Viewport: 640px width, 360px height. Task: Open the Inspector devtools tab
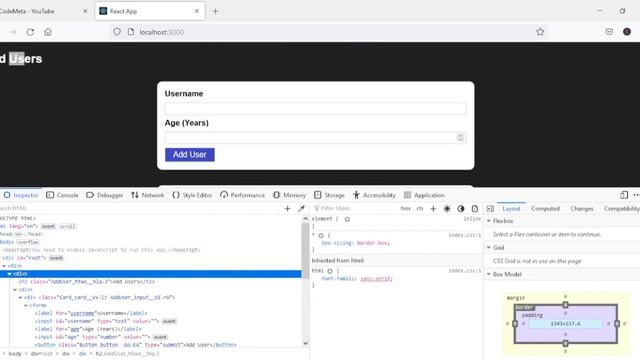(21, 195)
